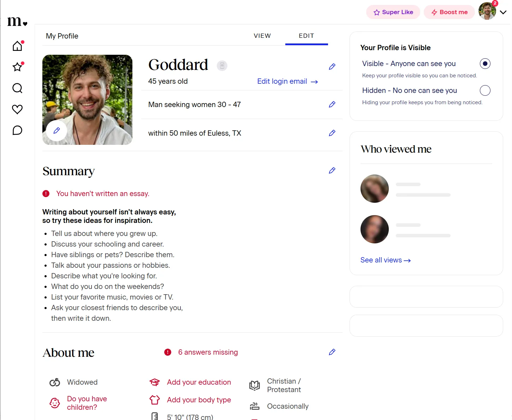
Task: Click pencil icon beside About me section
Action: point(332,352)
